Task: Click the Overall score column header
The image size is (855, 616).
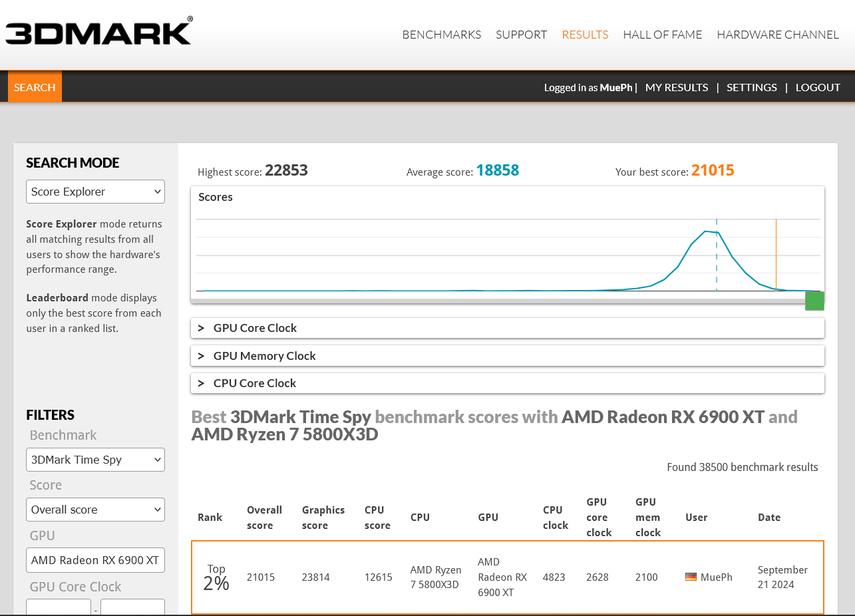Action: click(x=264, y=518)
